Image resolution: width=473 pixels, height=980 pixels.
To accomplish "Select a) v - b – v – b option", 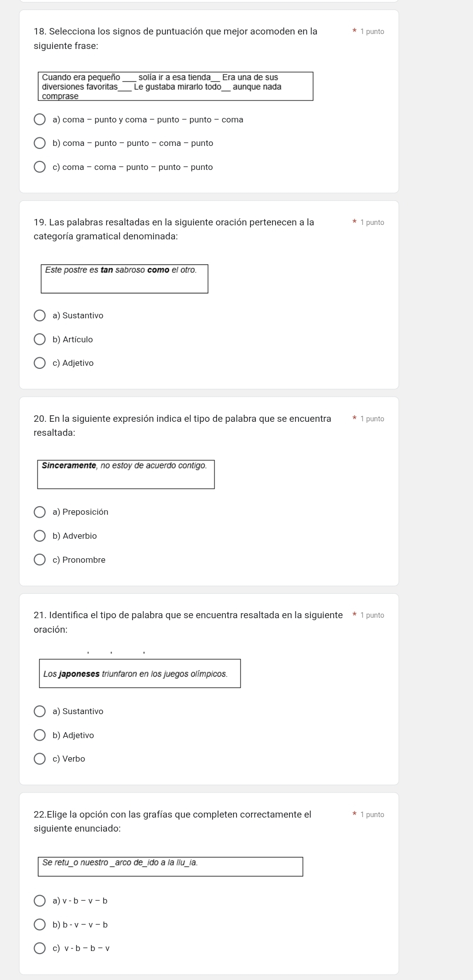I will click(39, 901).
